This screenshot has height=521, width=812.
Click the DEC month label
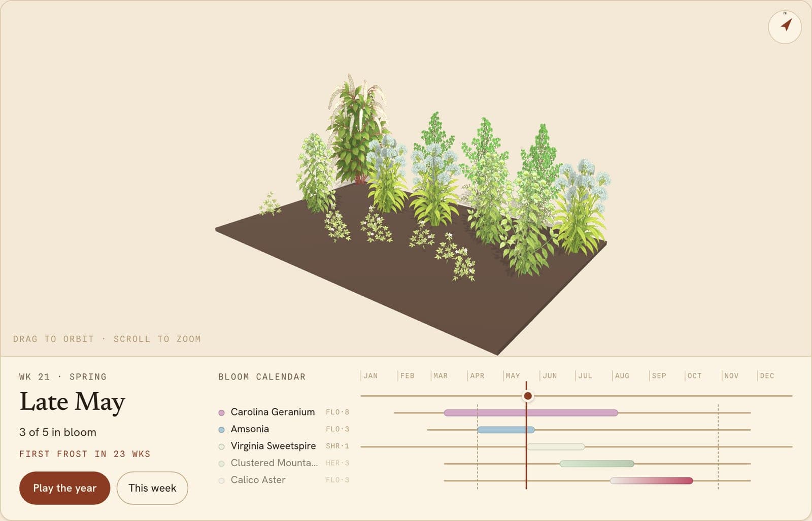pos(767,376)
